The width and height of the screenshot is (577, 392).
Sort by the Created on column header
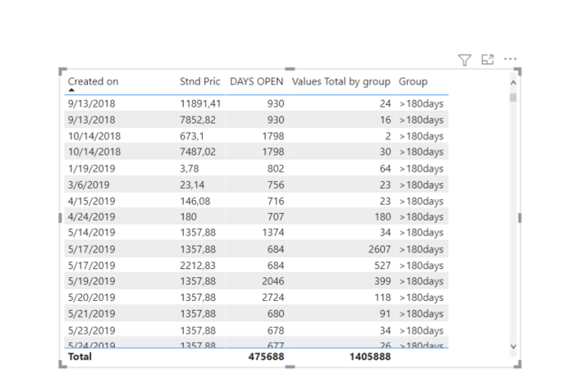click(x=93, y=82)
